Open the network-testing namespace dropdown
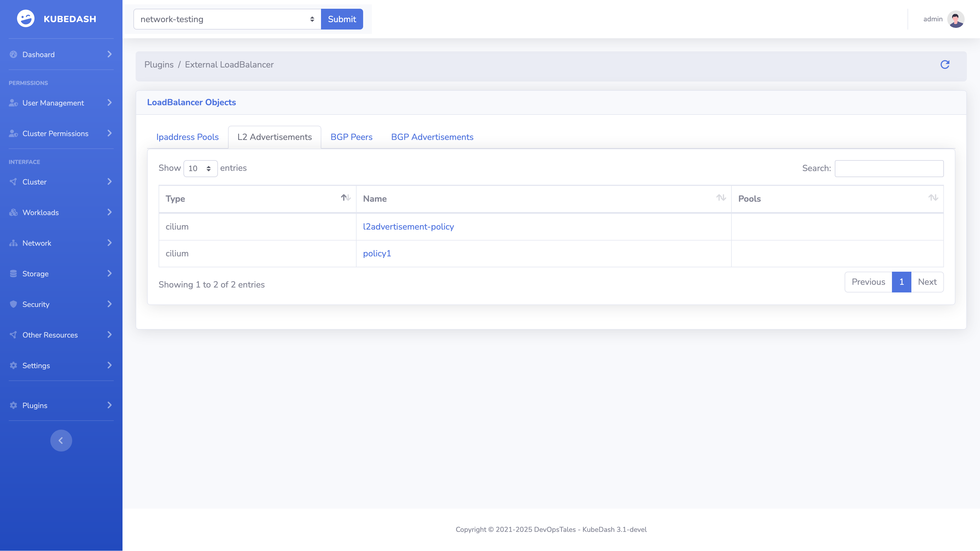Image resolution: width=980 pixels, height=551 pixels. click(227, 19)
